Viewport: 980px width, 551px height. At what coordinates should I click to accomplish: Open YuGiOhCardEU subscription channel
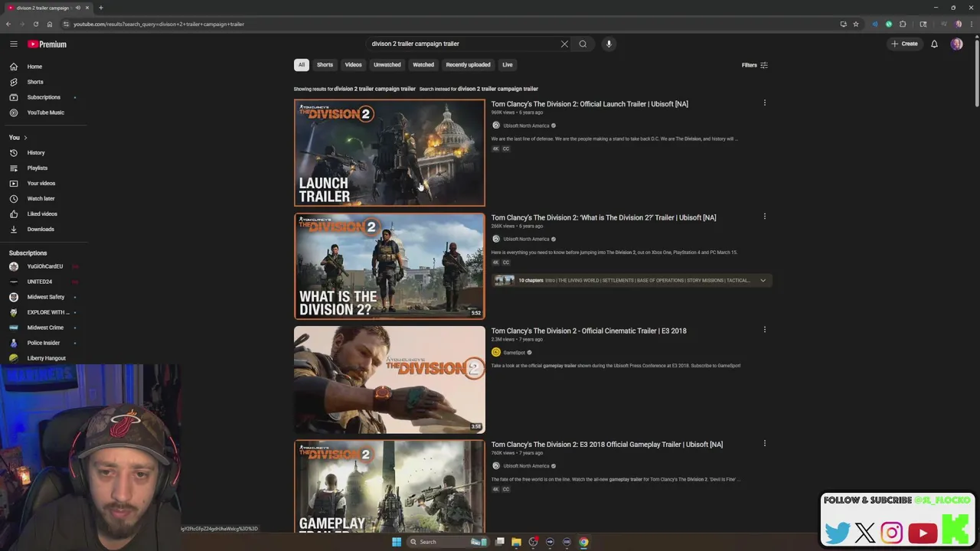pos(44,266)
